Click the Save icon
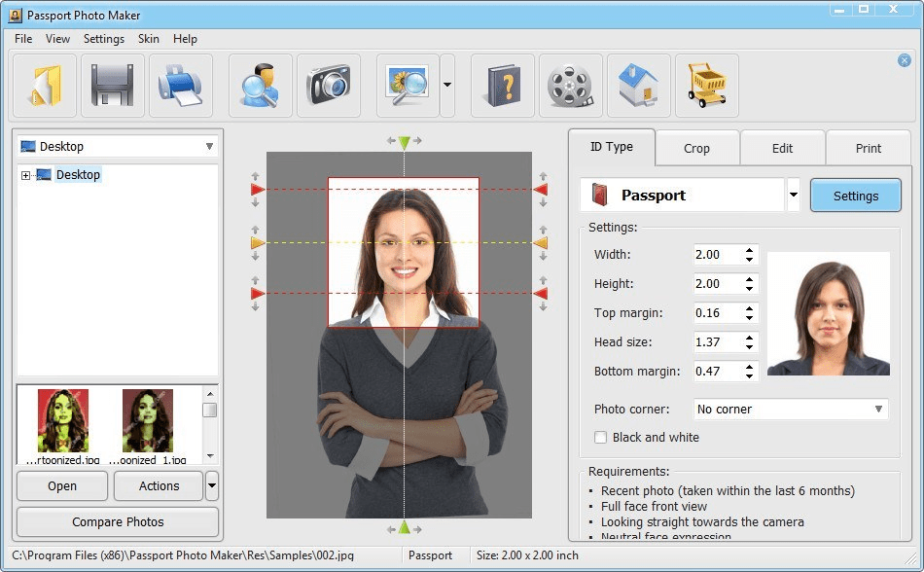The height and width of the screenshot is (572, 924). (x=110, y=85)
